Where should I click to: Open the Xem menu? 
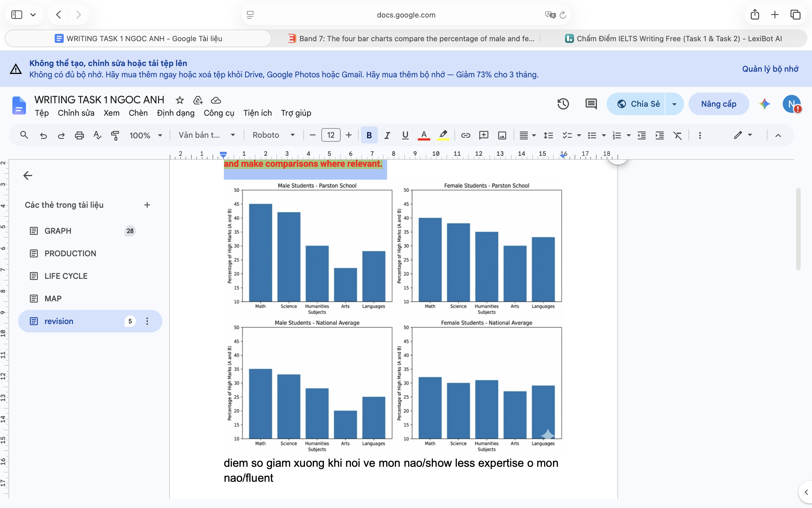pyautogui.click(x=111, y=113)
